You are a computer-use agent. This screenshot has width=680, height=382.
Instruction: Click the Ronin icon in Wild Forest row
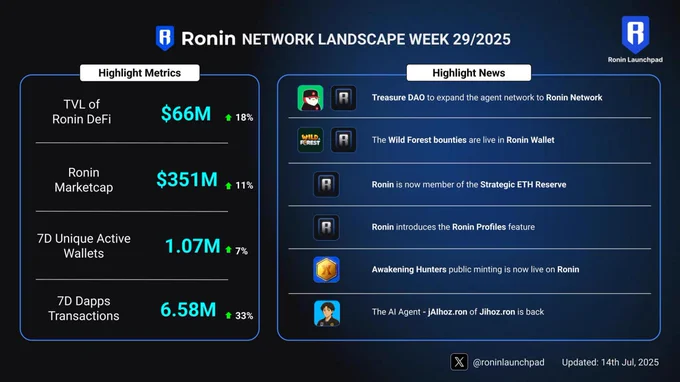pyautogui.click(x=343, y=140)
